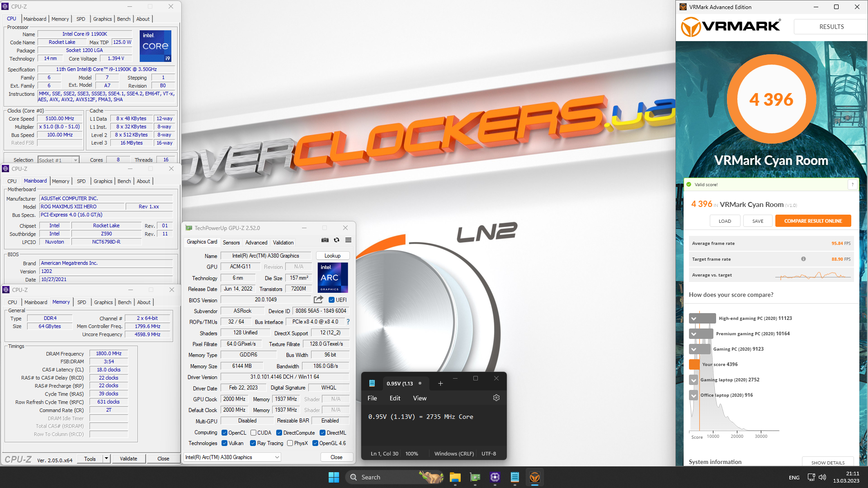868x488 pixels.
Task: Click the VRMark logo
Action: click(731, 27)
